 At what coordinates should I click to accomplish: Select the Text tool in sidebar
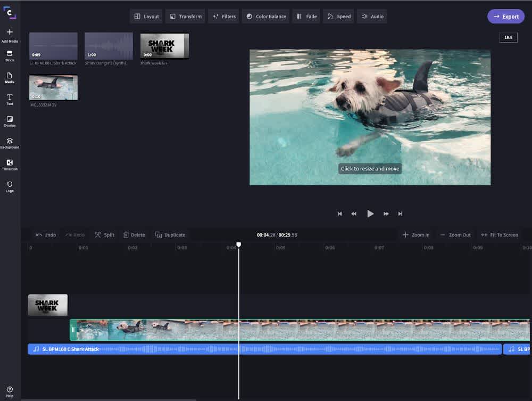click(x=10, y=100)
